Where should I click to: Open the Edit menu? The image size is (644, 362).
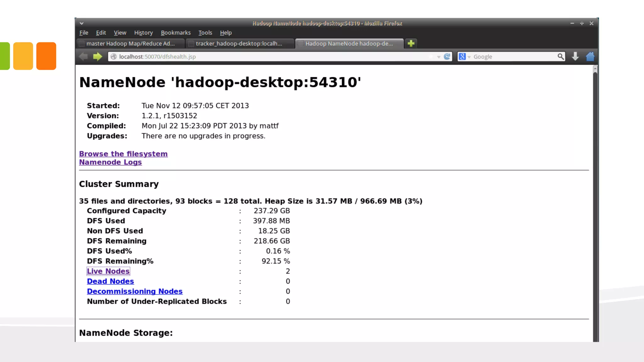point(101,33)
